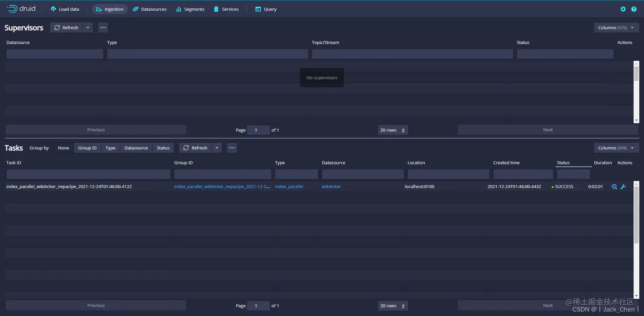Expand Tasks refresh interval dropdown
Image resolution: width=644 pixels, height=316 pixels.
[x=217, y=148]
